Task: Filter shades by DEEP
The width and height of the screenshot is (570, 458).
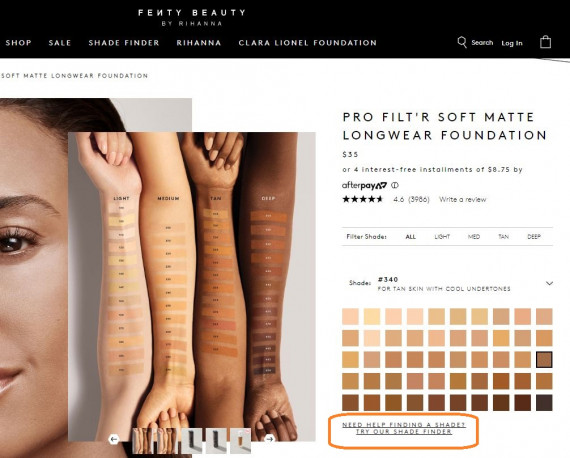Action: (534, 237)
